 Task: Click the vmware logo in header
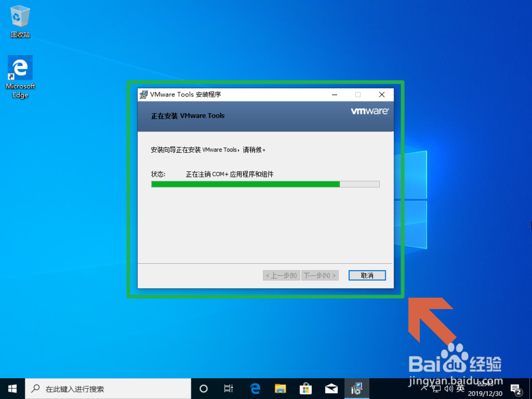coord(370,111)
